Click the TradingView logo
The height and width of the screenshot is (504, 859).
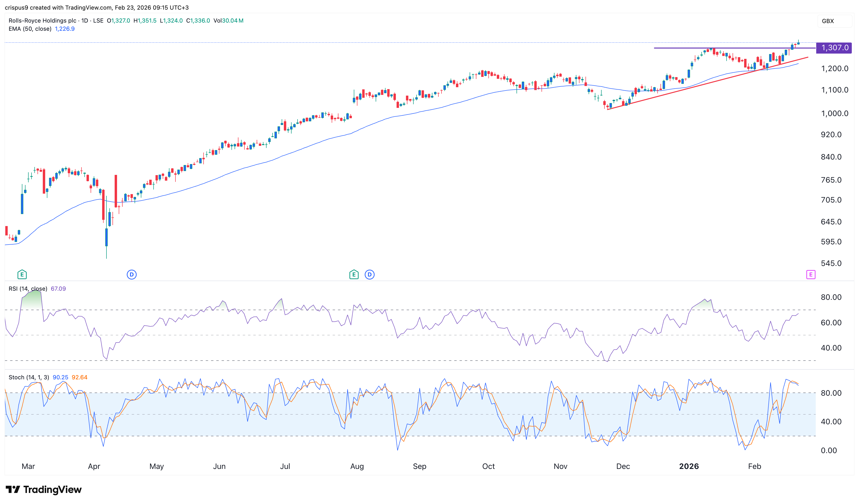coord(44,490)
